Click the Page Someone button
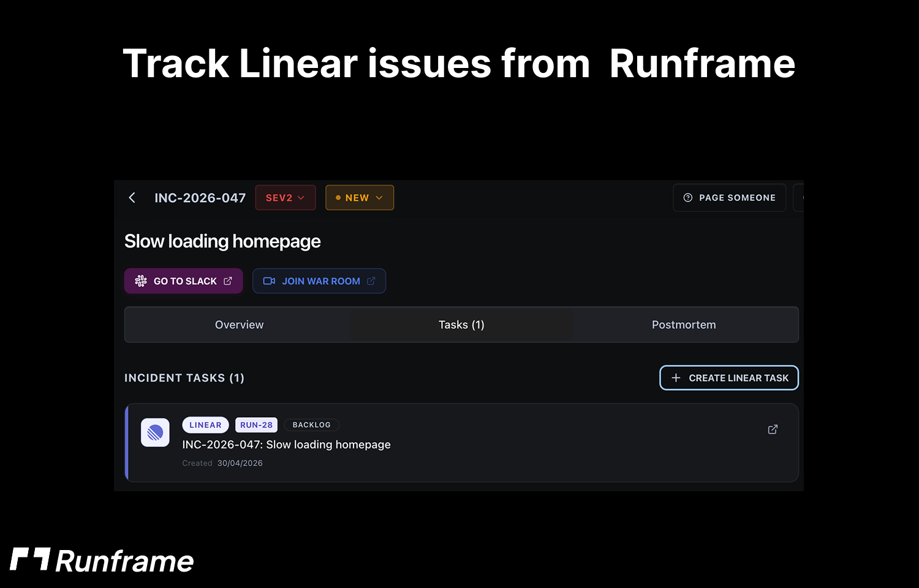The image size is (919, 588). coord(729,197)
